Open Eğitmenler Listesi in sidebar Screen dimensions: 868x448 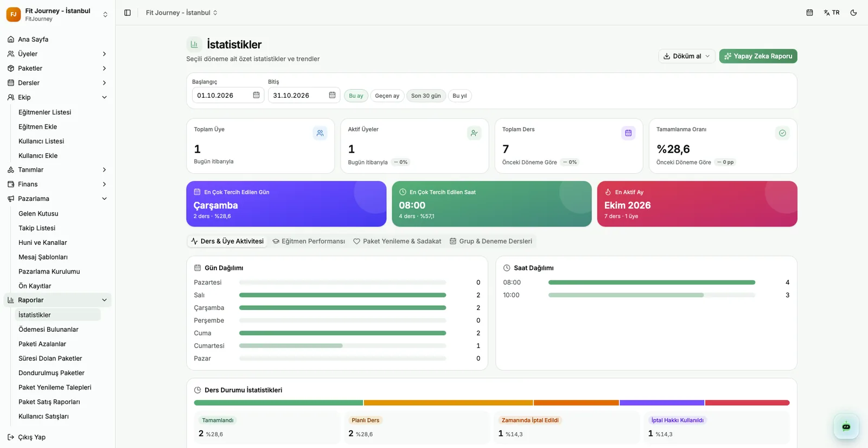45,112
